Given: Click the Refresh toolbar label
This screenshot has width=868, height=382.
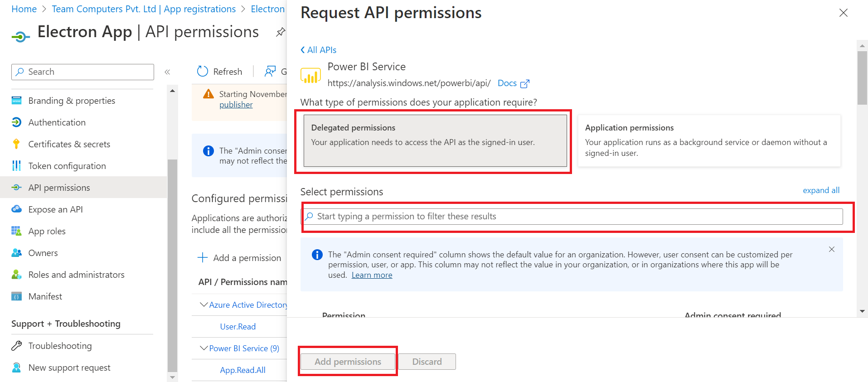Looking at the screenshot, I should click(228, 72).
